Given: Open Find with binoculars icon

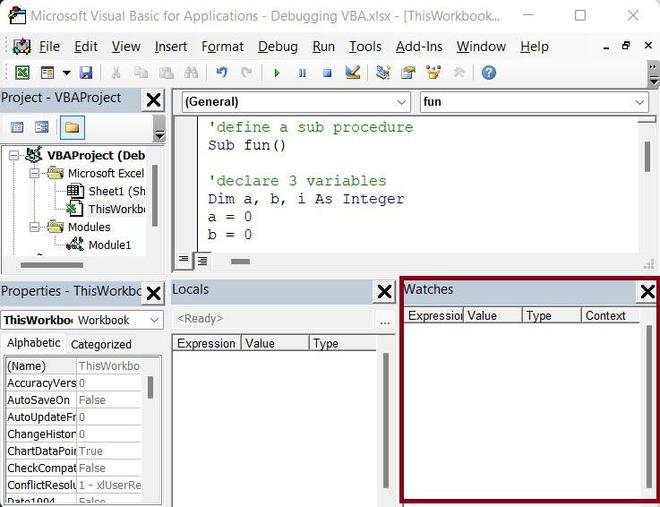Looking at the screenshot, I should point(191,72).
